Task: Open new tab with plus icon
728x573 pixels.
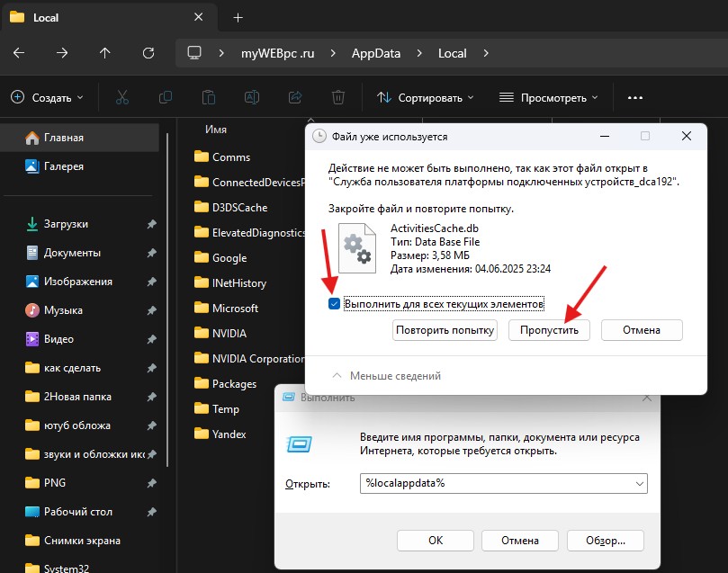Action: point(238,18)
